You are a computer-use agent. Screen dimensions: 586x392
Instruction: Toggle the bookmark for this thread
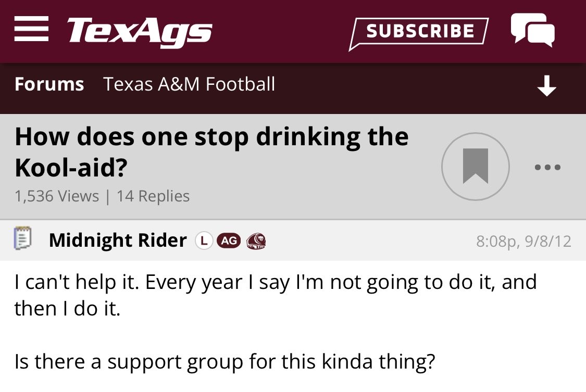[476, 167]
